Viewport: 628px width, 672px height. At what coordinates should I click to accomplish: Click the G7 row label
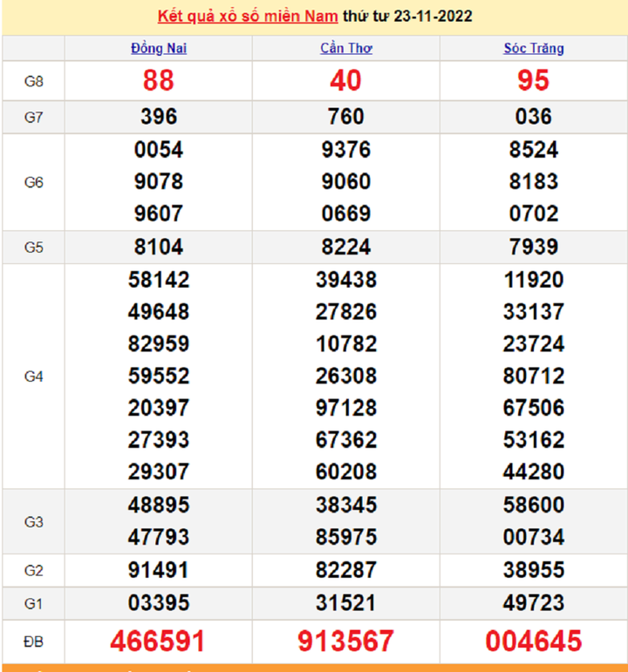pyautogui.click(x=33, y=117)
